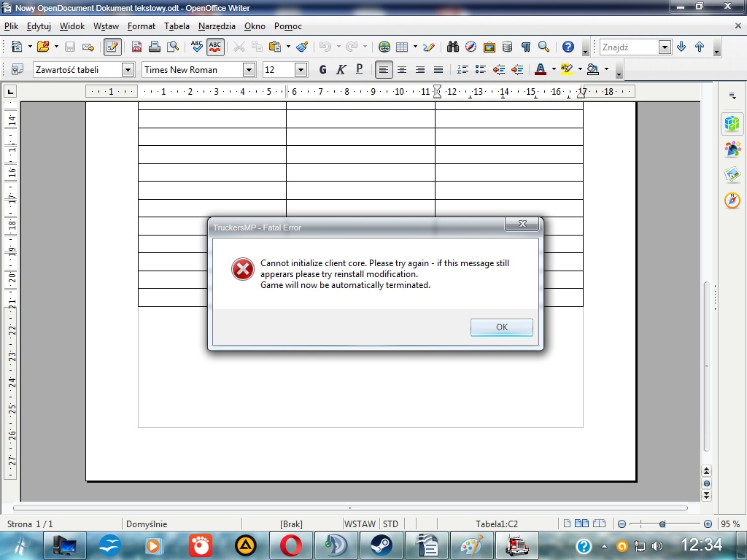The width and height of the screenshot is (747, 560).
Task: Run the Spelling and Grammar check icon
Action: (x=196, y=46)
